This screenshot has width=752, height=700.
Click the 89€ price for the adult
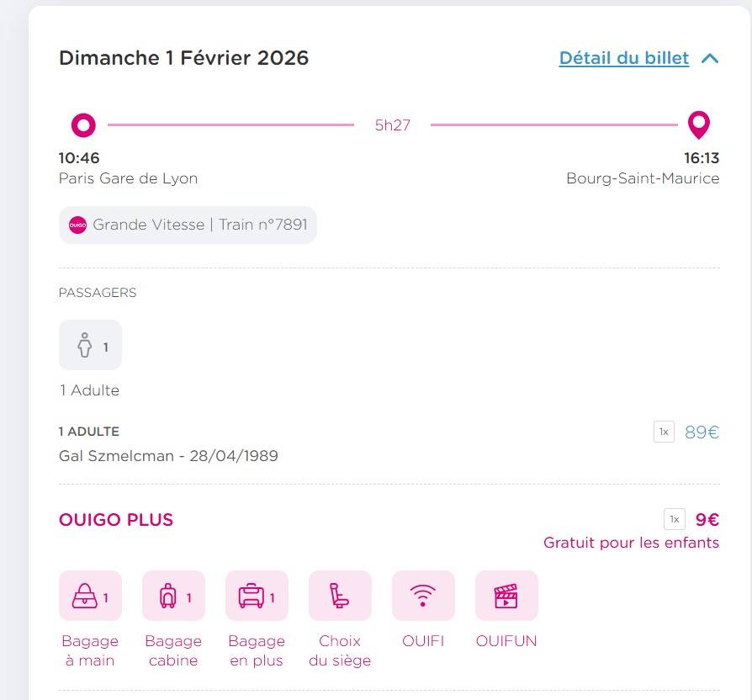click(x=701, y=432)
